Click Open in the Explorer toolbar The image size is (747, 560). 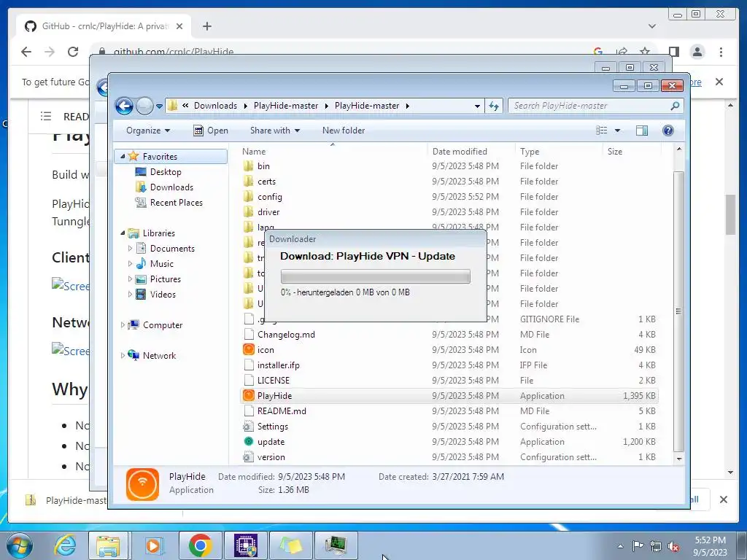[211, 131]
